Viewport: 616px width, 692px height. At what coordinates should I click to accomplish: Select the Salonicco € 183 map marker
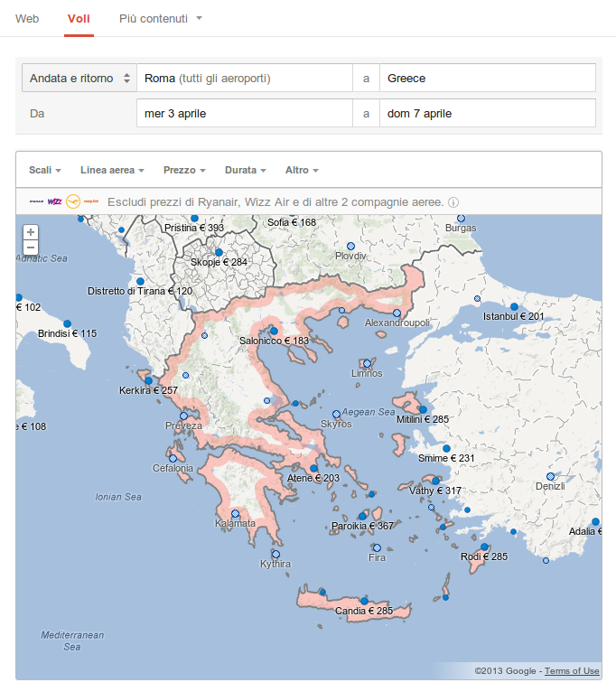[x=275, y=331]
